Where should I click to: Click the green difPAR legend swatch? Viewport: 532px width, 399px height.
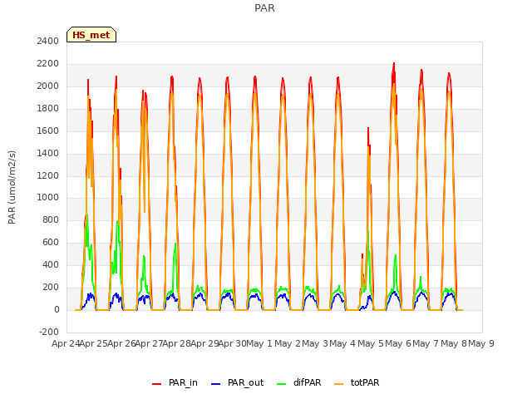tap(281, 384)
